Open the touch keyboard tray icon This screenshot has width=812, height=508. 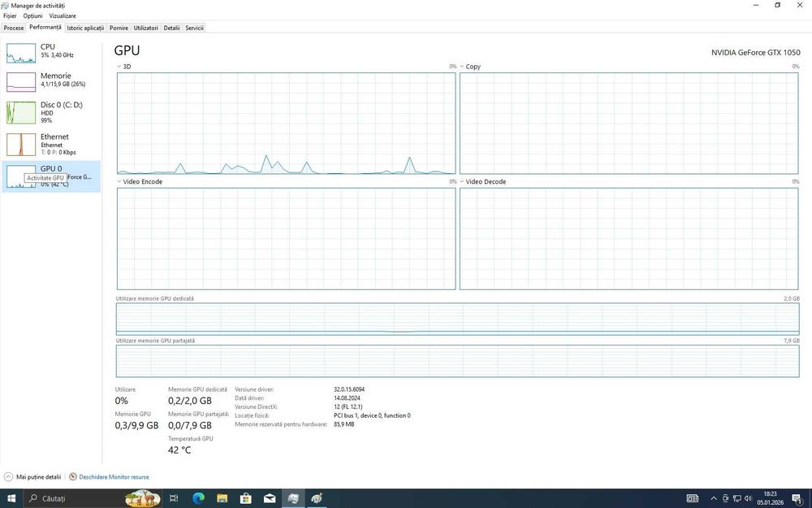click(x=693, y=499)
